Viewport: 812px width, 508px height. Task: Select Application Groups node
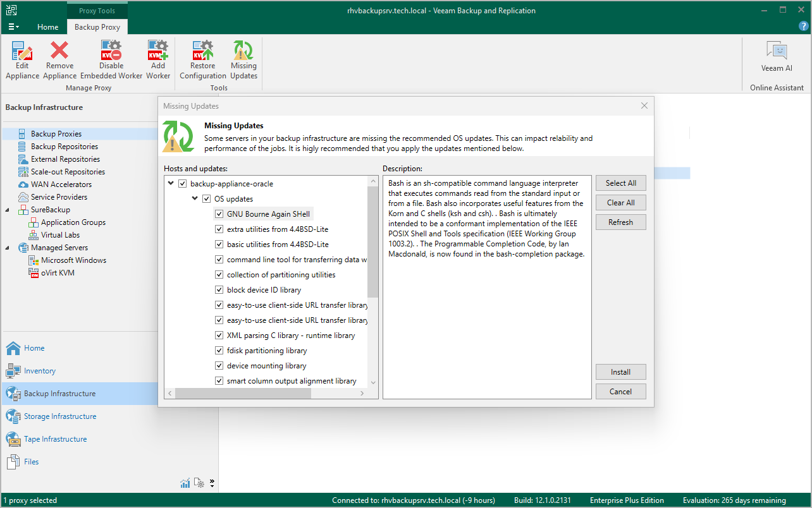point(73,222)
